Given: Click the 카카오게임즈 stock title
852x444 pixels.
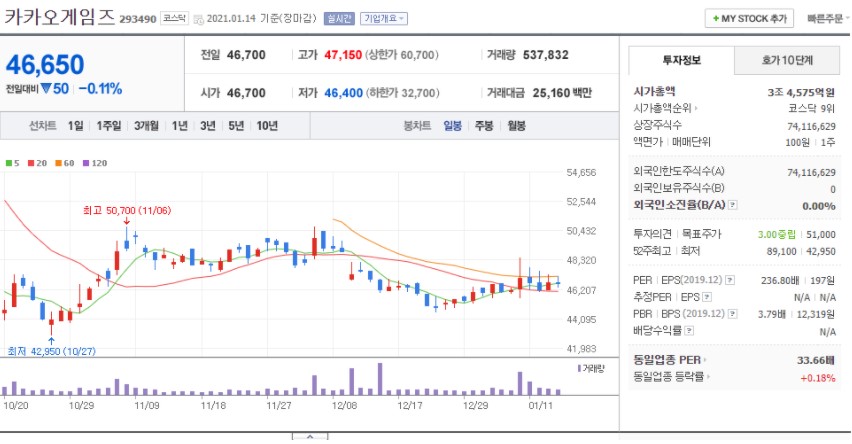Looking at the screenshot, I should pos(60,17).
